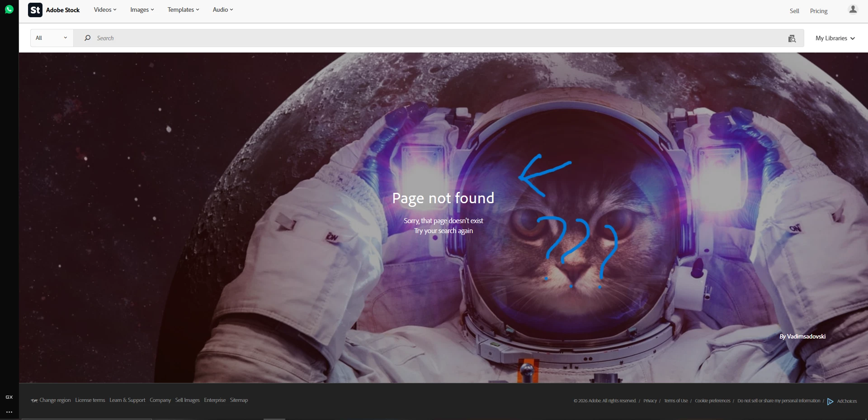868x420 pixels.
Task: Click the AdChoices triangle icon
Action: point(830,401)
